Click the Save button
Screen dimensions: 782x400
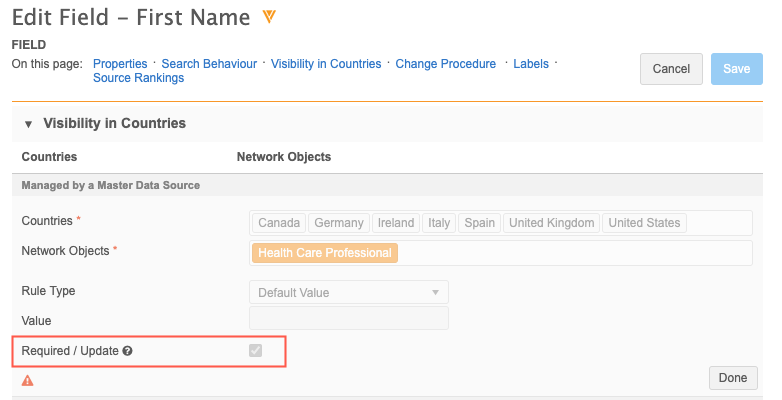click(736, 69)
